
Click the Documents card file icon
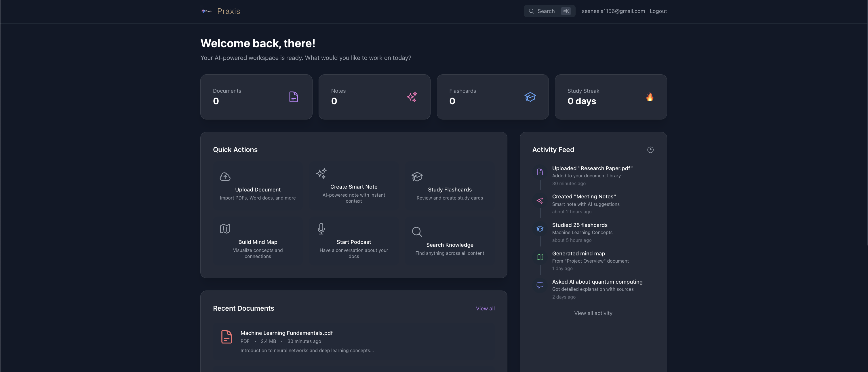(294, 97)
